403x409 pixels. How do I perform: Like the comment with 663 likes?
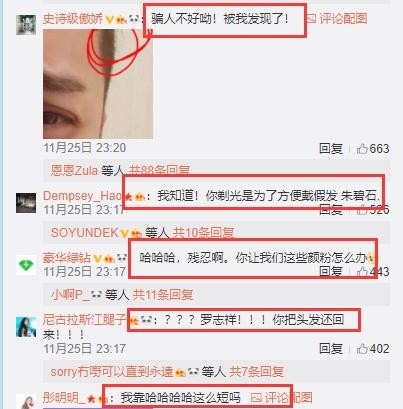pyautogui.click(x=362, y=149)
